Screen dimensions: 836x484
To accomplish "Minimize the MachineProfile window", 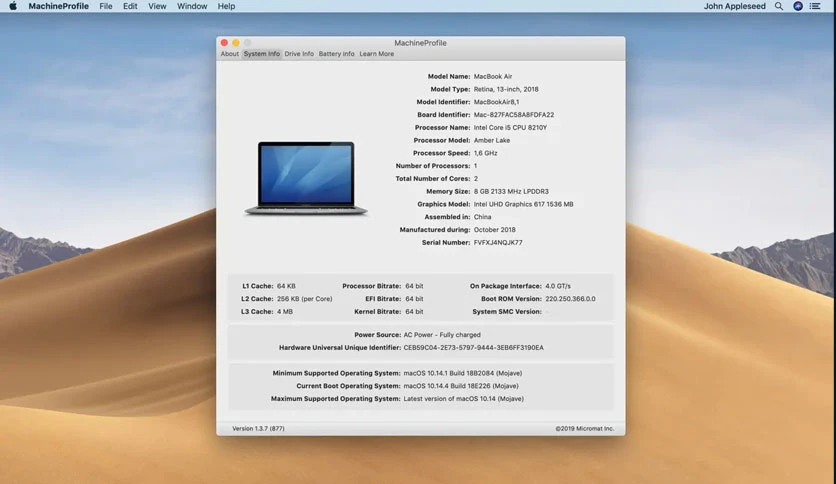I will pos(236,43).
